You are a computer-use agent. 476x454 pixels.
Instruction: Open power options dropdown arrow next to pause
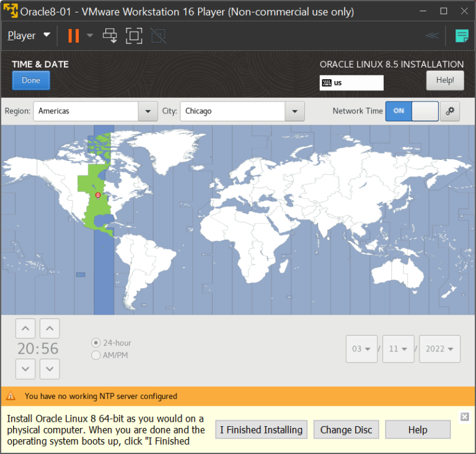tap(90, 35)
